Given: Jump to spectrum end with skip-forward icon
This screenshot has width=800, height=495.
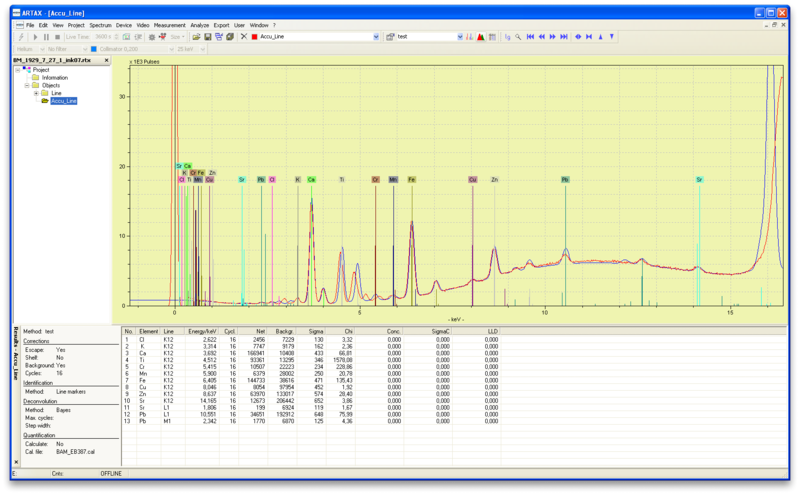Looking at the screenshot, I should tap(564, 37).
